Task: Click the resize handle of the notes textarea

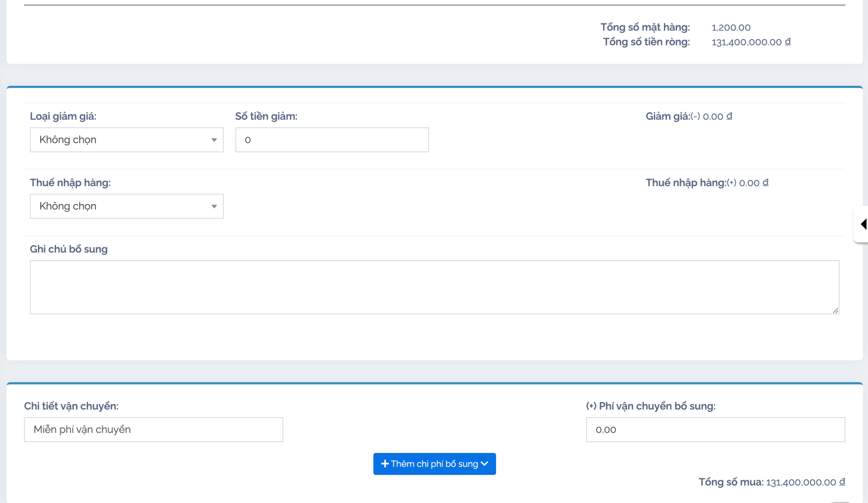Action: 835,310
